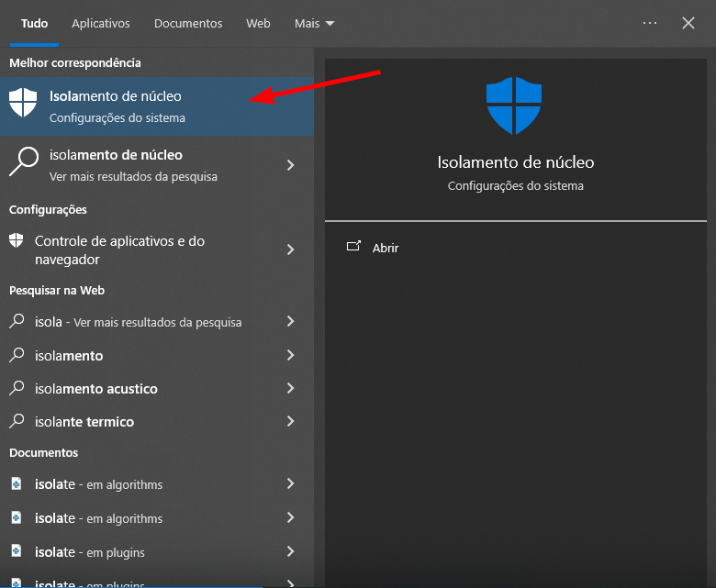Screen dimensions: 716x588
Task: Expand chevron of 'isolate - em plugins'
Action: pos(290,551)
